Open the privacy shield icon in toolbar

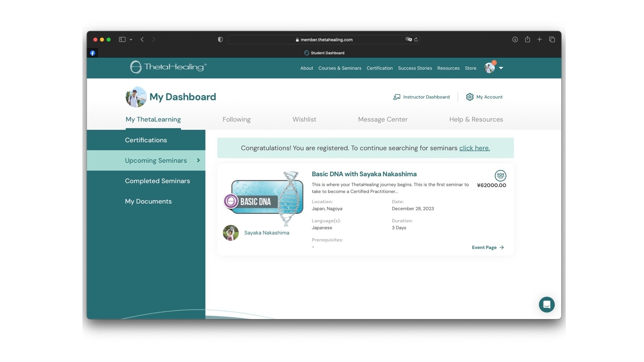coord(220,40)
